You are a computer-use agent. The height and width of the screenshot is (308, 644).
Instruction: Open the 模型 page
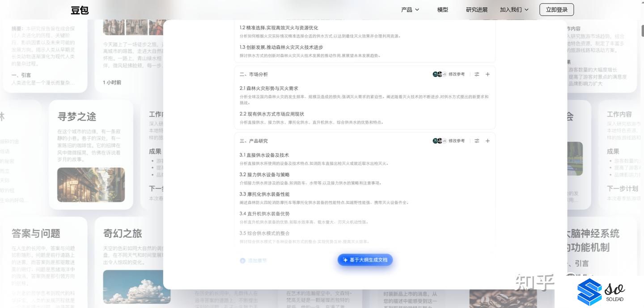[x=443, y=9]
